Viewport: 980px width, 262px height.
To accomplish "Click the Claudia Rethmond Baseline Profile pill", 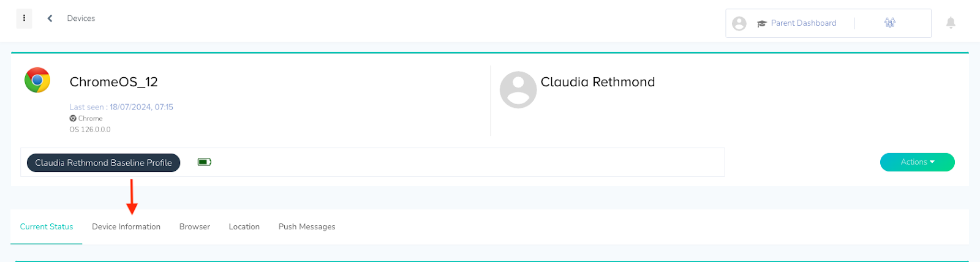I will tap(104, 163).
